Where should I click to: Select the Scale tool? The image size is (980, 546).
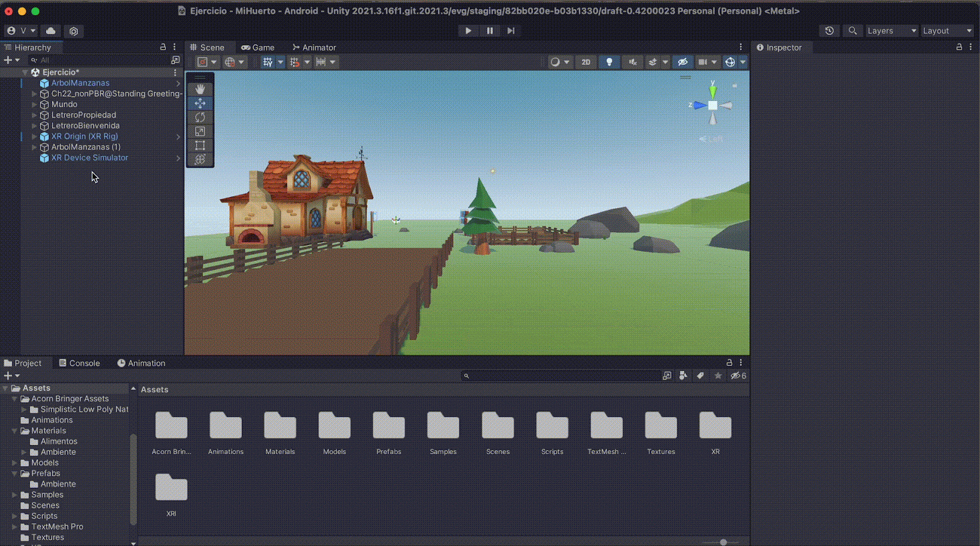(x=200, y=131)
